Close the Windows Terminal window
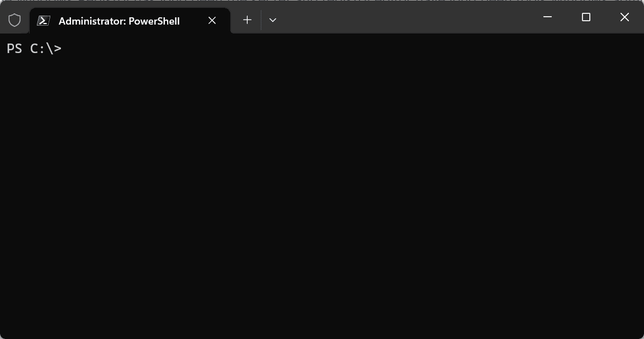644x339 pixels. tap(624, 17)
